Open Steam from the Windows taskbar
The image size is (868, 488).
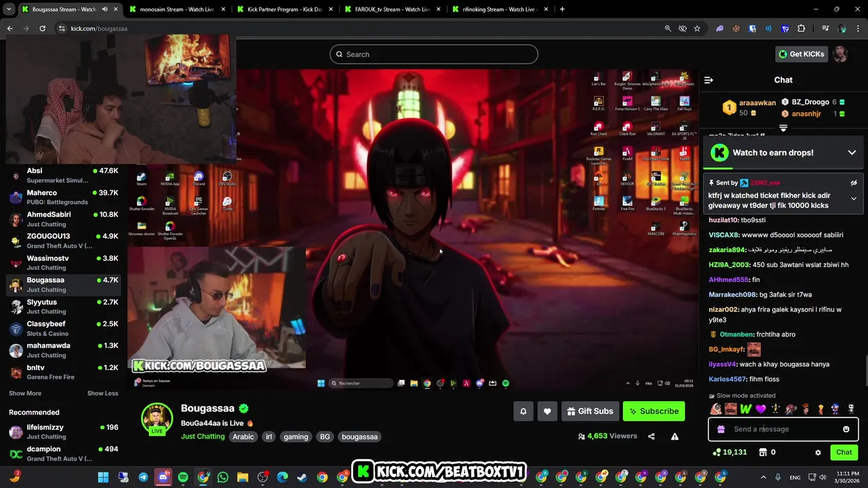coord(302,477)
